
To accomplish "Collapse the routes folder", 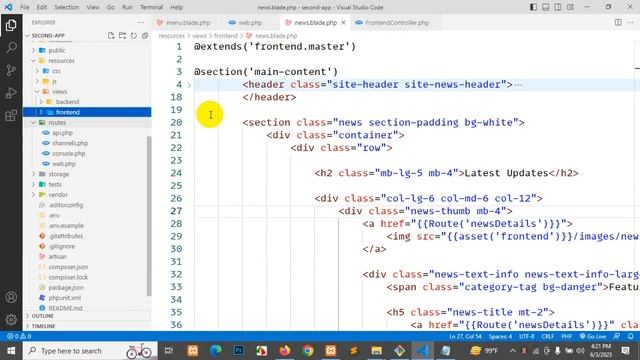I will coord(87,122).
